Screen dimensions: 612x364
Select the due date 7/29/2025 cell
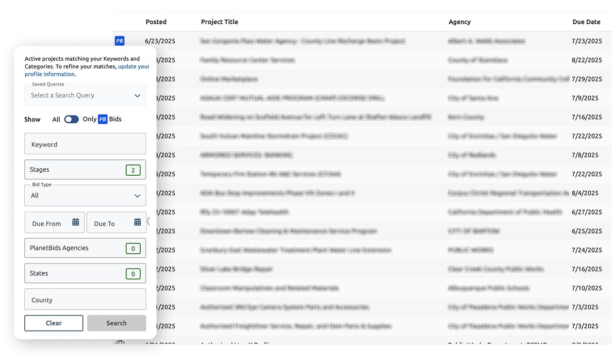587,79
